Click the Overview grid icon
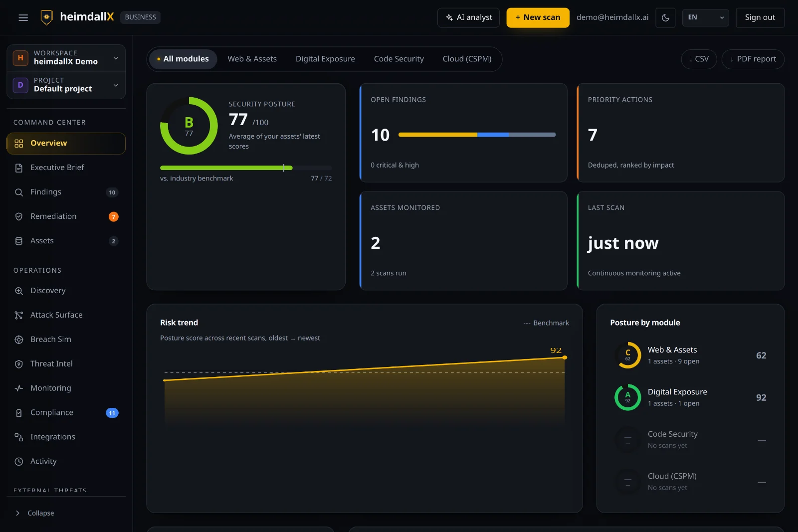 pyautogui.click(x=19, y=144)
